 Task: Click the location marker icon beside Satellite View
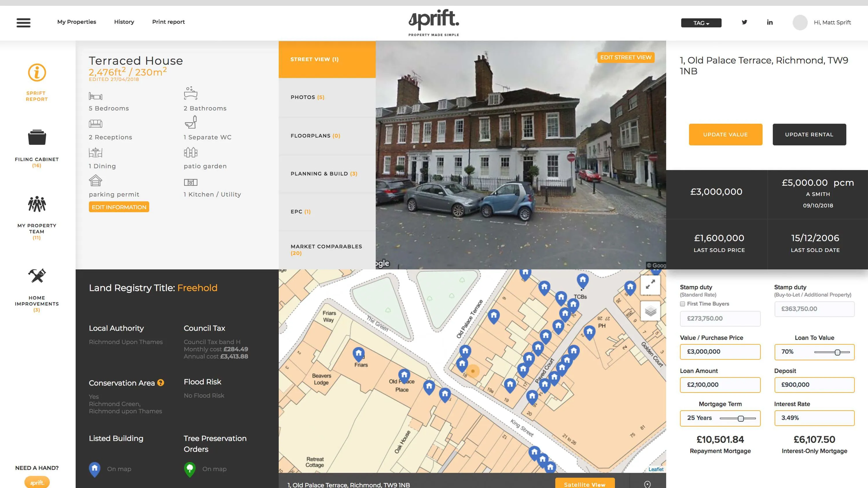[647, 484]
